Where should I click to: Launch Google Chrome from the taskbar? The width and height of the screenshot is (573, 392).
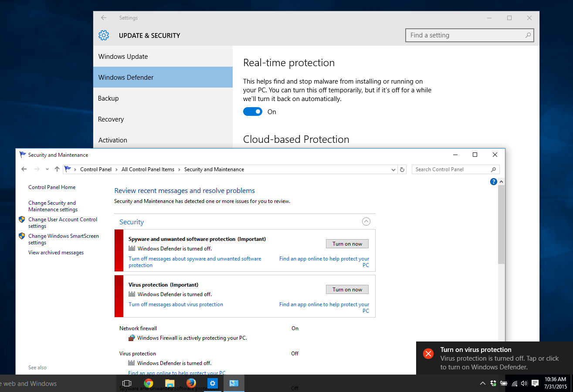coord(148,383)
